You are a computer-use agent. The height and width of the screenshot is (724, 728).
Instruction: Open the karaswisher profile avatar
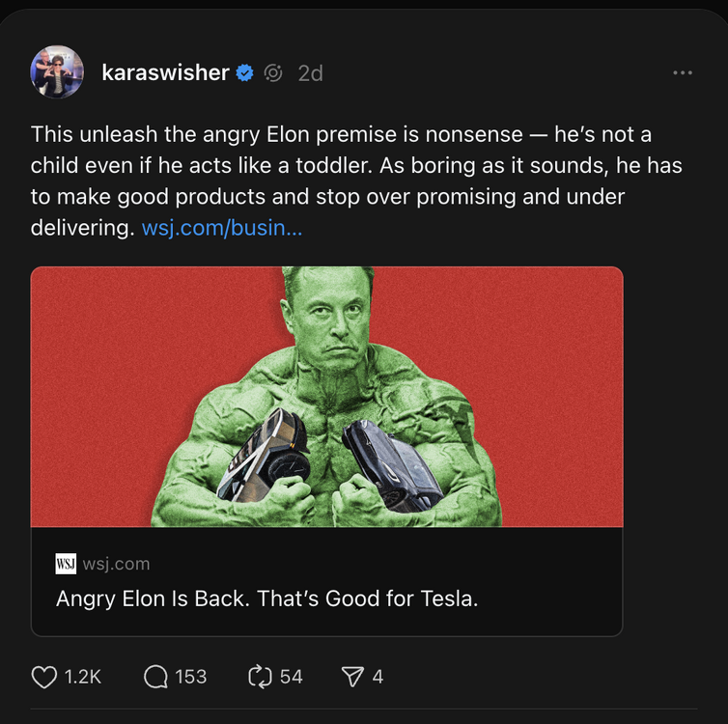pos(58,72)
